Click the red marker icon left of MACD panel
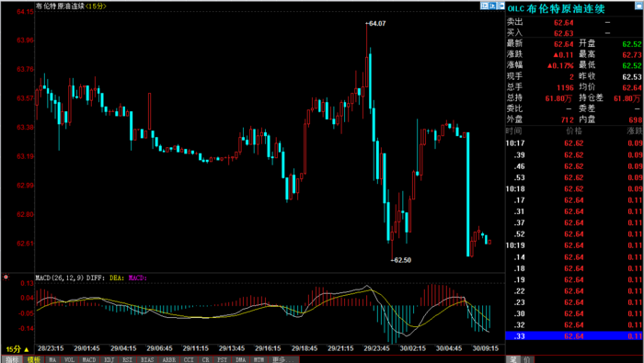Viewport: 644px width, 363px height. click(x=6, y=278)
